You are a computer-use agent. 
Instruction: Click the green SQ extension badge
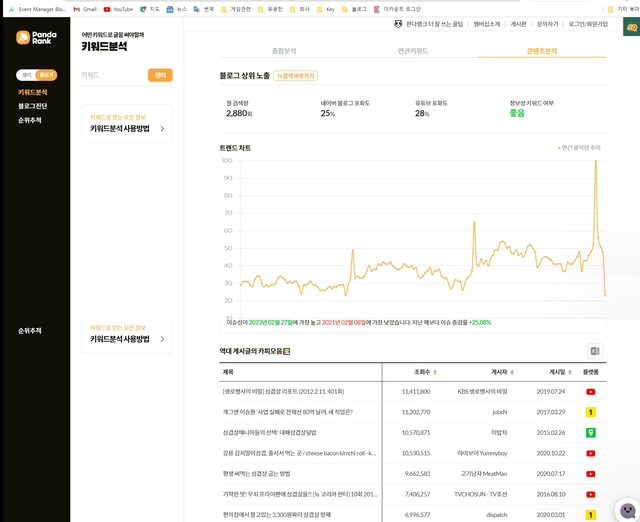tap(631, 27)
